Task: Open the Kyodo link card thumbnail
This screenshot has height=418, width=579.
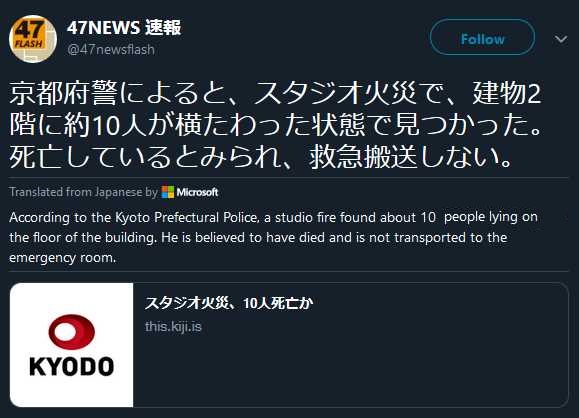Action: click(x=72, y=345)
